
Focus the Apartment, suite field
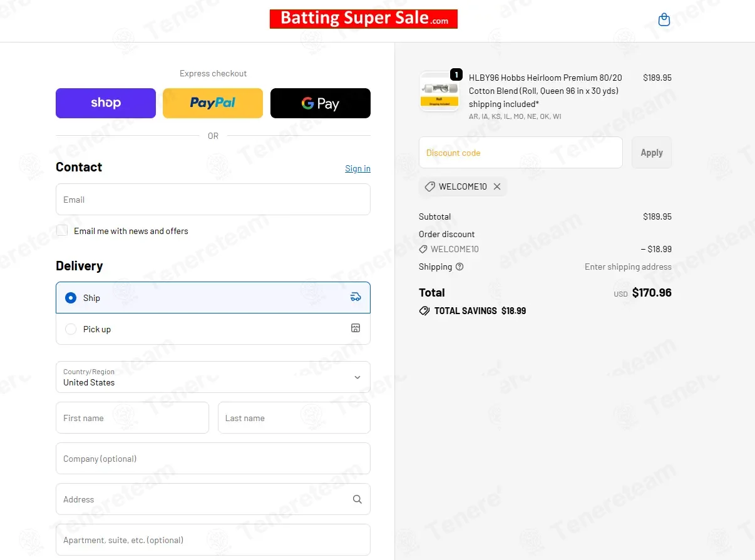(x=213, y=539)
